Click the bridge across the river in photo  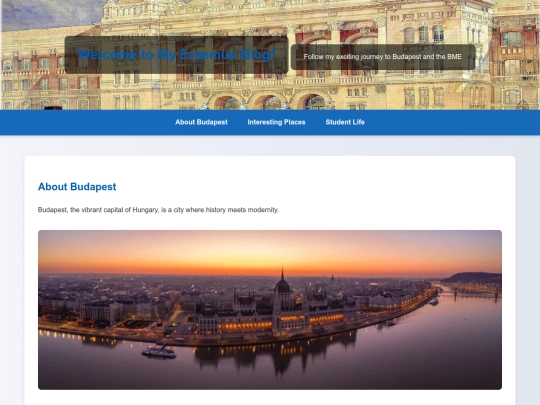[474, 294]
